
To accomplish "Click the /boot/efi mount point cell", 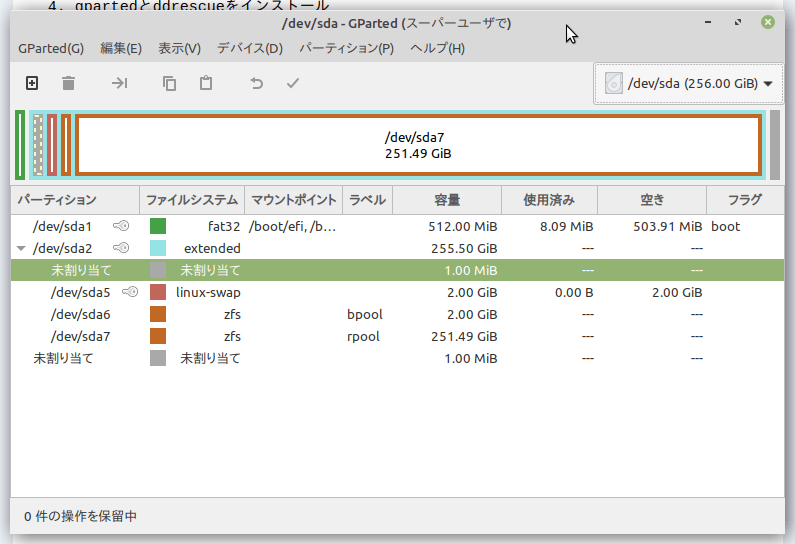I will point(293,227).
